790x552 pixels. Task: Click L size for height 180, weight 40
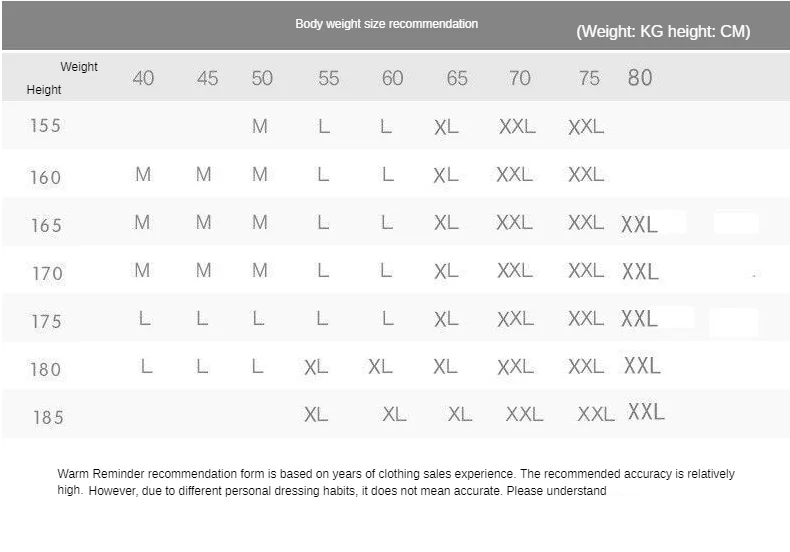[146, 366]
